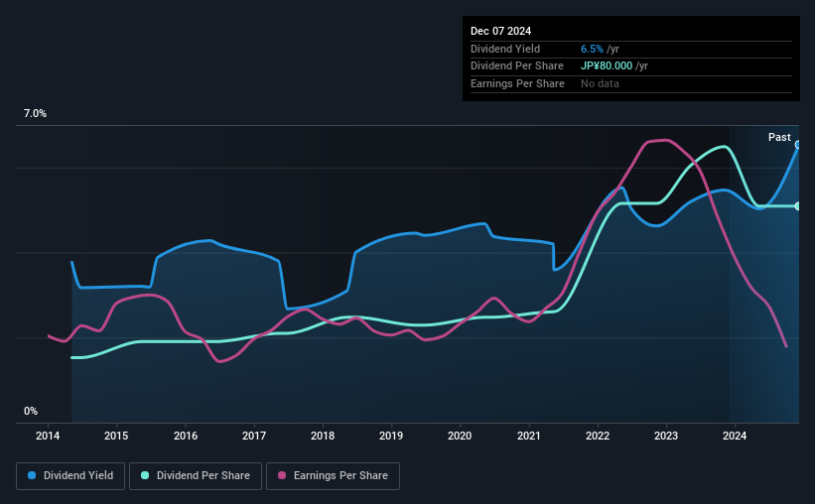
Task: Toggle the Dividend Per Share legend button
Action: (196, 476)
